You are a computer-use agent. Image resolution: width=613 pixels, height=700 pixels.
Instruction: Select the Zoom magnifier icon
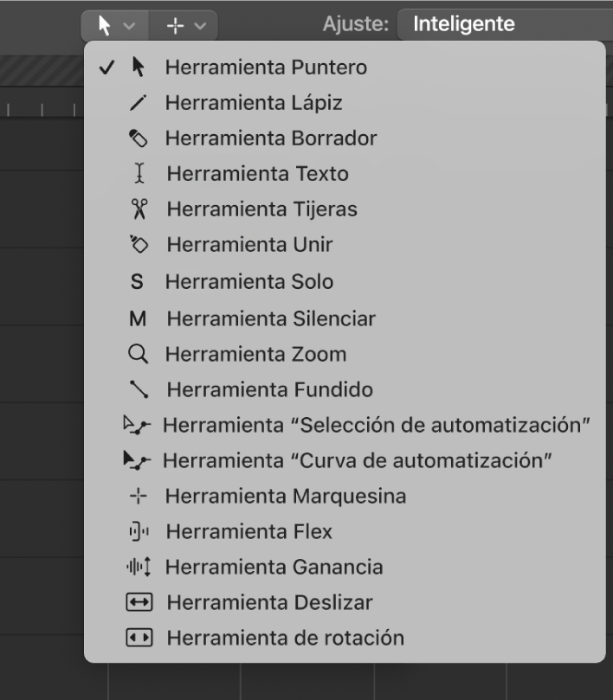click(x=139, y=354)
